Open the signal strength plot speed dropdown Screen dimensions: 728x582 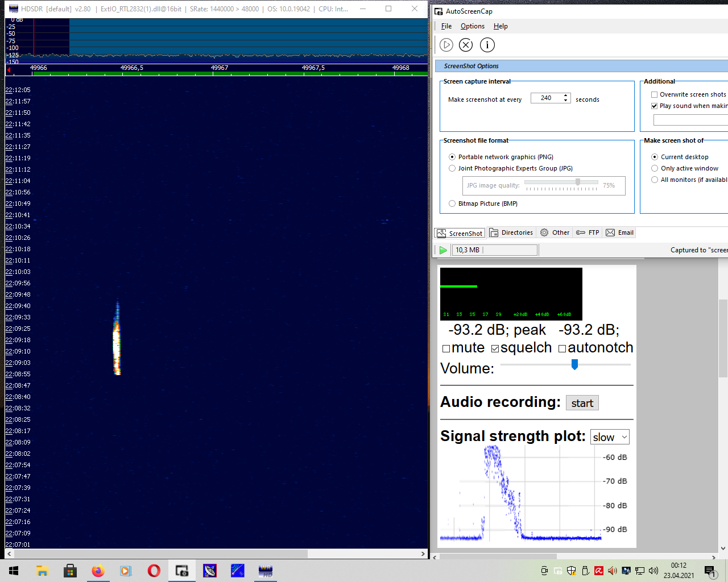pos(610,437)
